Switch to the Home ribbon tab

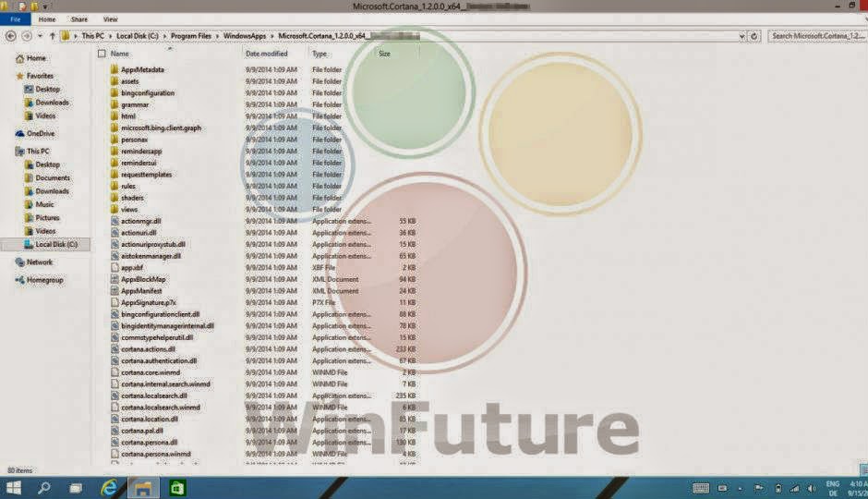pos(47,19)
